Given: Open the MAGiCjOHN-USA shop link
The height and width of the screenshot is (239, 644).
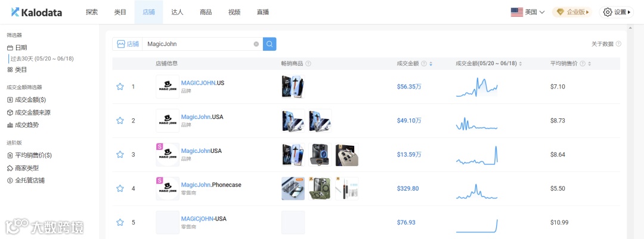Looking at the screenshot, I should pos(204,219).
